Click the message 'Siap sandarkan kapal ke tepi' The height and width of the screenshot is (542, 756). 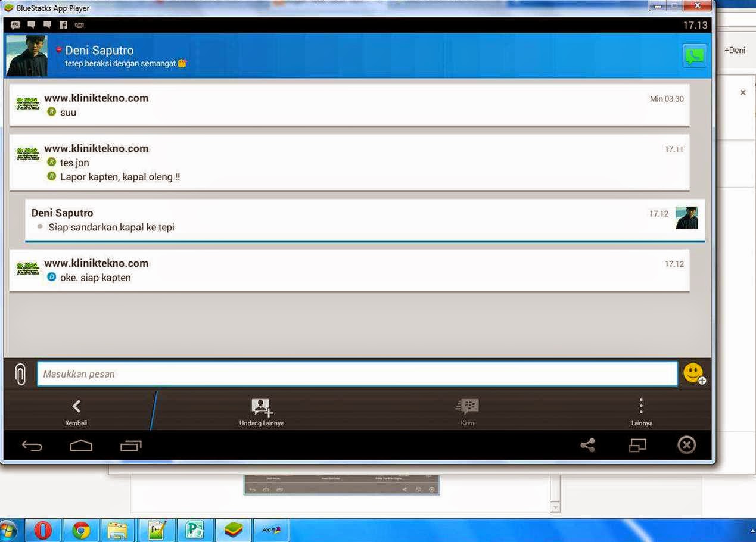(x=111, y=227)
